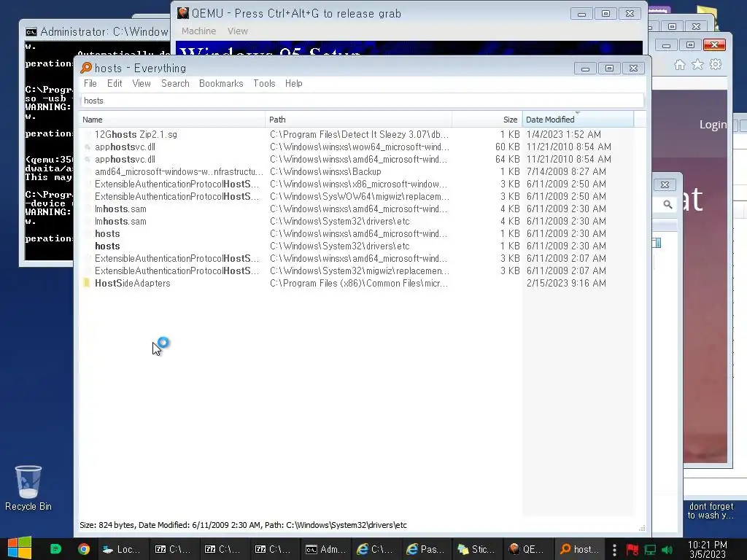Switch to the Everything 'host...' taskbar button
747x560 pixels.
coord(579,549)
